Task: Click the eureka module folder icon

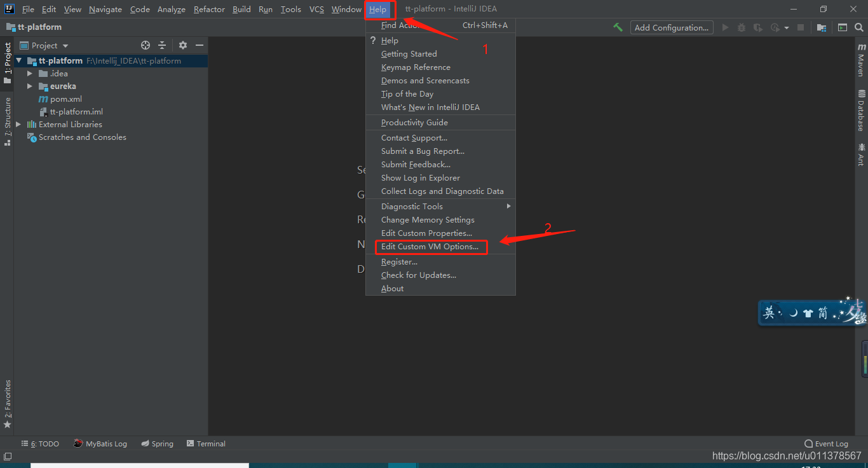Action: (43, 86)
